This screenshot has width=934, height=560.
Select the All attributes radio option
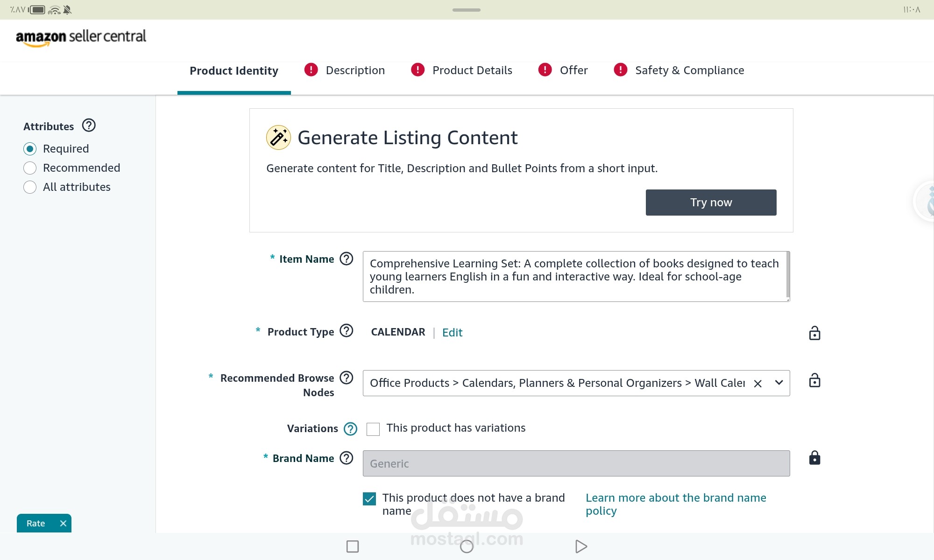[30, 187]
